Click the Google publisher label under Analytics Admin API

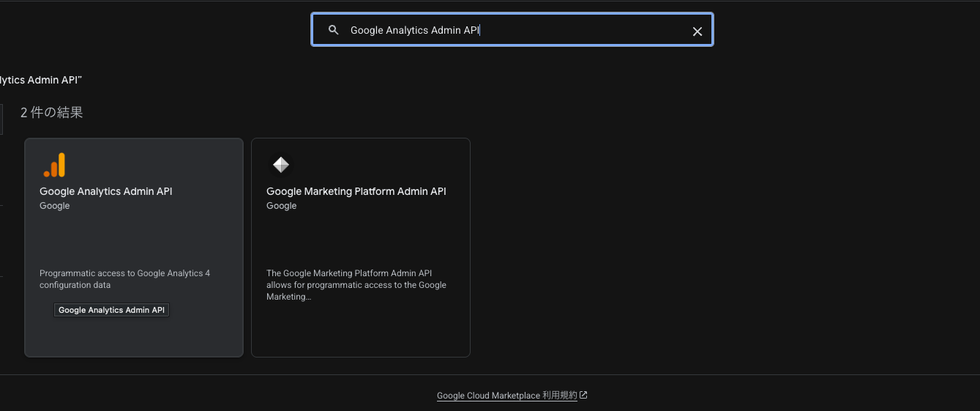tap(54, 206)
